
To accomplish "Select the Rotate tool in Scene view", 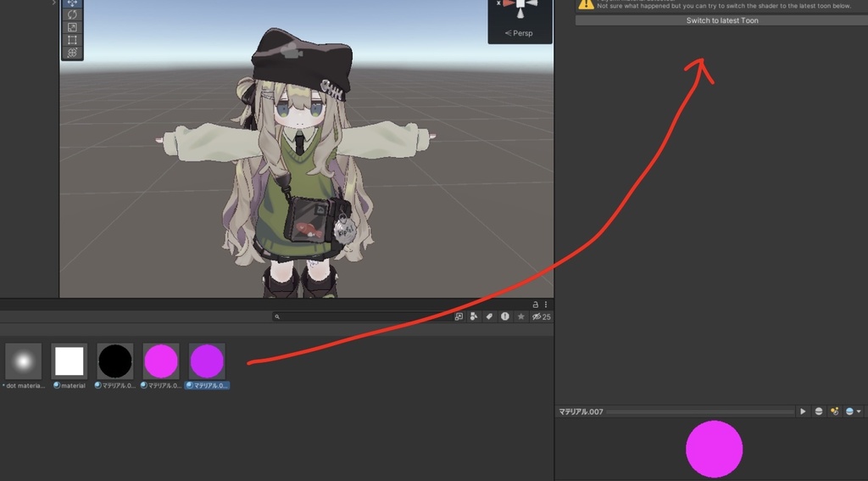I will pyautogui.click(x=72, y=14).
